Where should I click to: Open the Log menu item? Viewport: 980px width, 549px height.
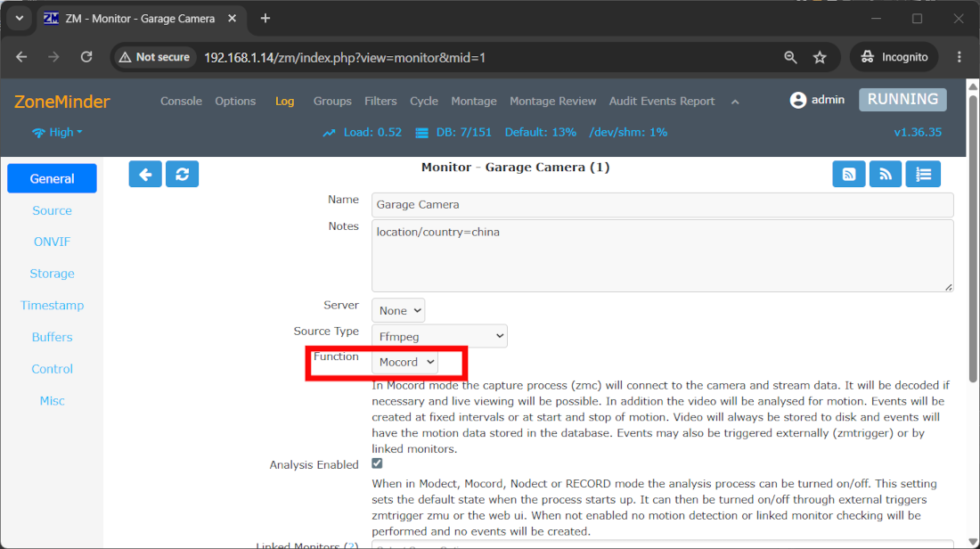(284, 102)
